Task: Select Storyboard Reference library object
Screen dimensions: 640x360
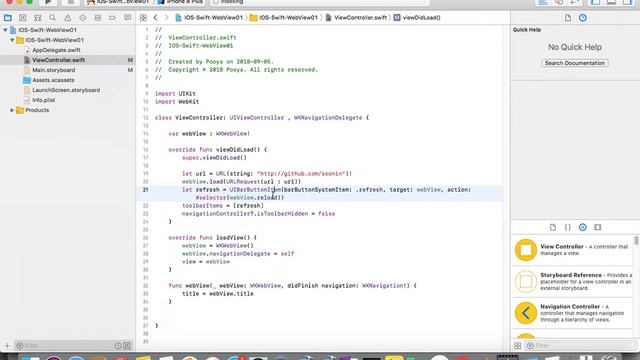Action: (x=573, y=281)
